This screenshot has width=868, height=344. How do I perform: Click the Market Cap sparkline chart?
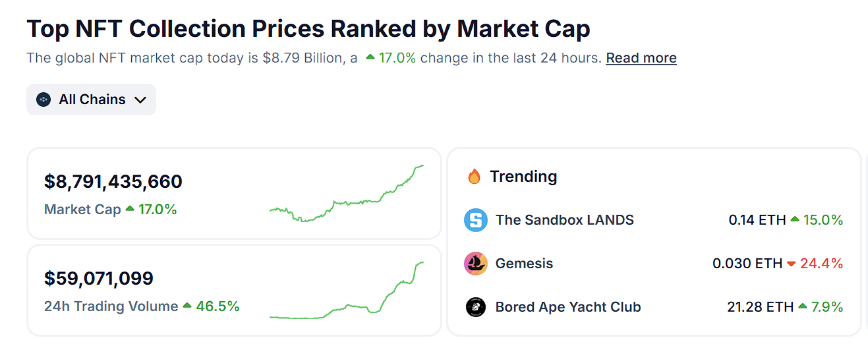pyautogui.click(x=347, y=194)
